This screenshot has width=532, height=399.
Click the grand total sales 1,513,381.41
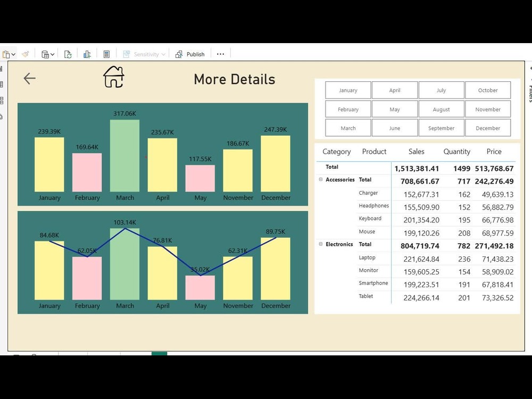point(417,169)
